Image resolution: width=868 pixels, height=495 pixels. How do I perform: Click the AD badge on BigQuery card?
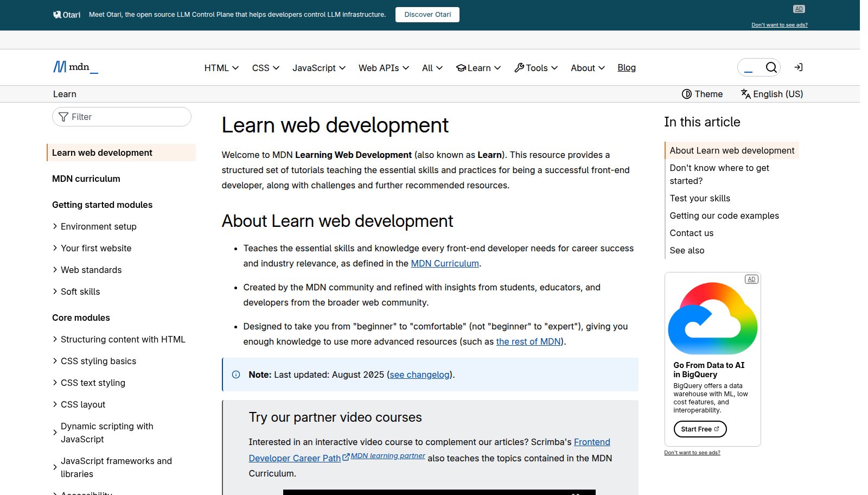(x=751, y=280)
